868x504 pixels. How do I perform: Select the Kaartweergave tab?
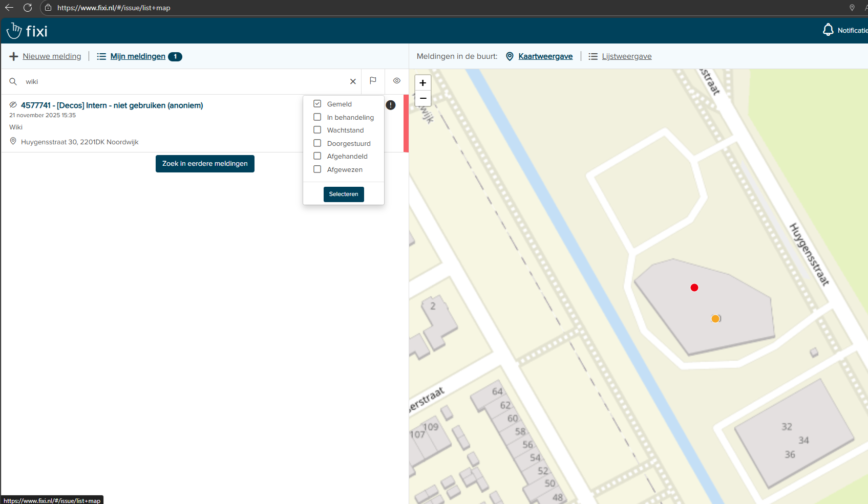(545, 56)
